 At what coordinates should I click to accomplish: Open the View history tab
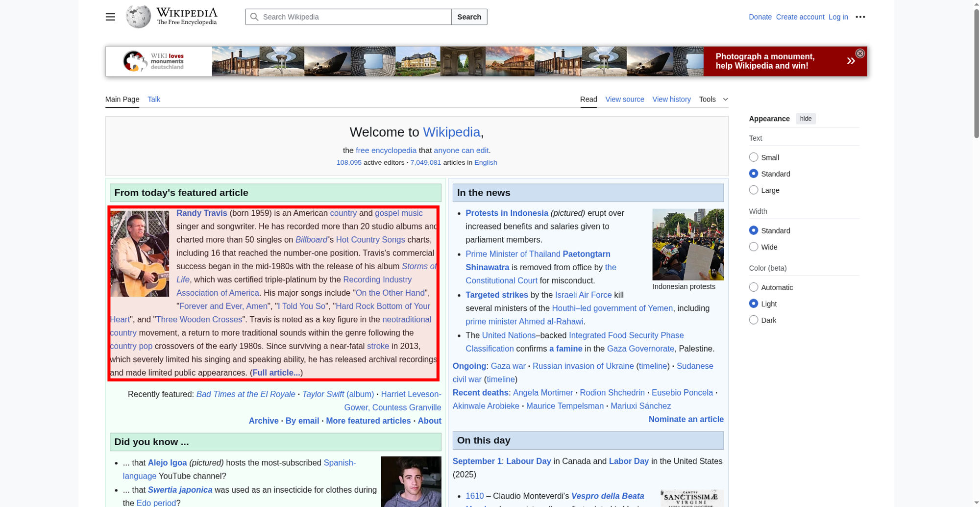tap(671, 99)
